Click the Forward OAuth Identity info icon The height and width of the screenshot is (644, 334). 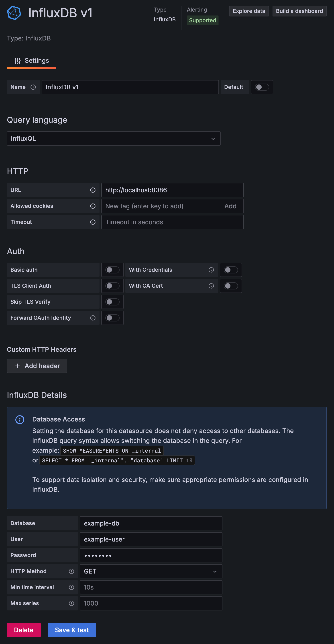[x=93, y=318]
